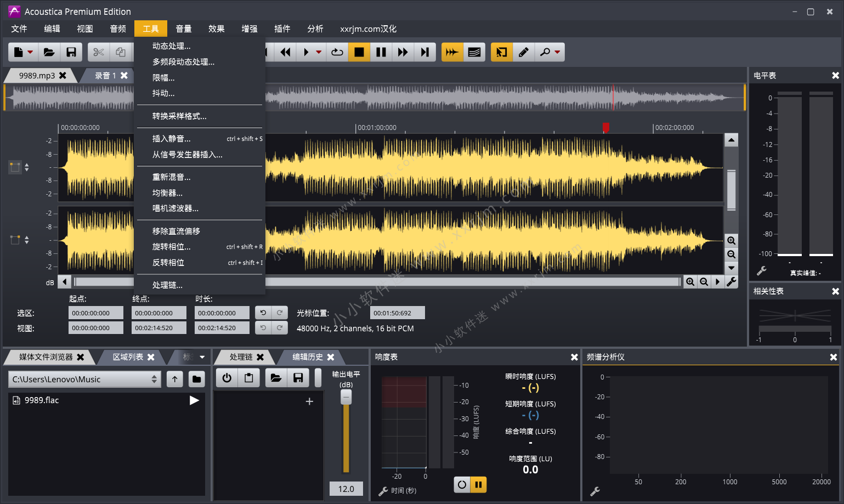The width and height of the screenshot is (844, 504).
Task: Switch to waveform display mode
Action: click(x=452, y=52)
